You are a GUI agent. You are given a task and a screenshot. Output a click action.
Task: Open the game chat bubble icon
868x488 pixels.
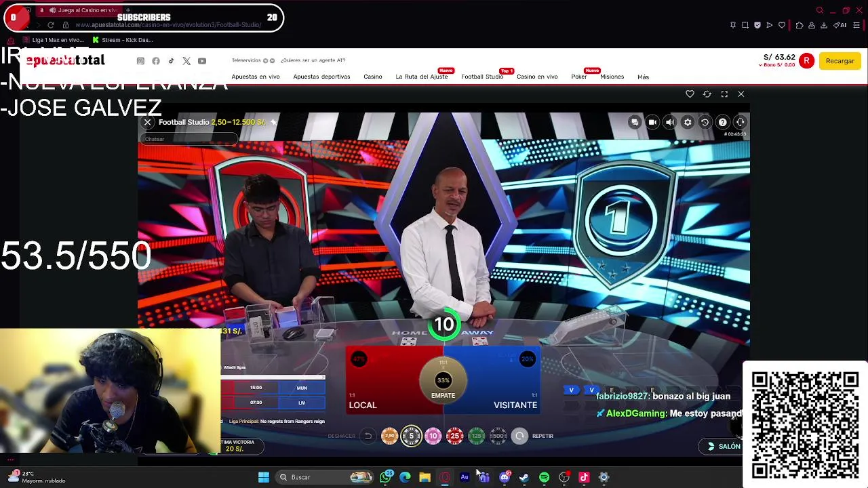coord(634,122)
